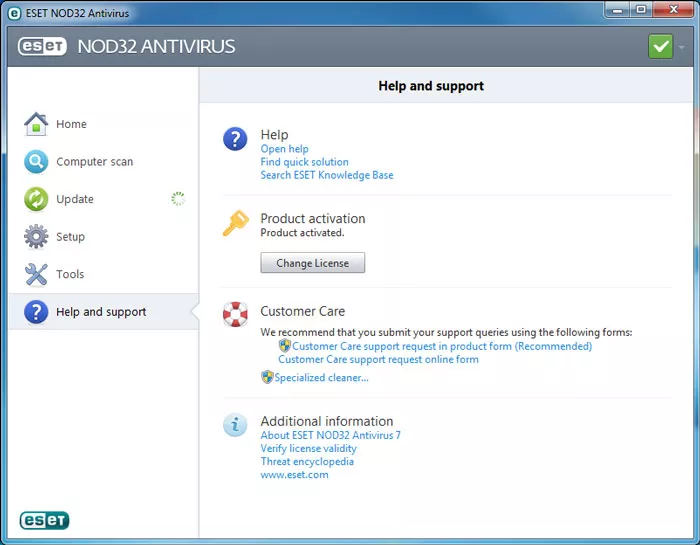This screenshot has width=700, height=545.
Task: Open Customer Care support request online form
Action: [378, 359]
